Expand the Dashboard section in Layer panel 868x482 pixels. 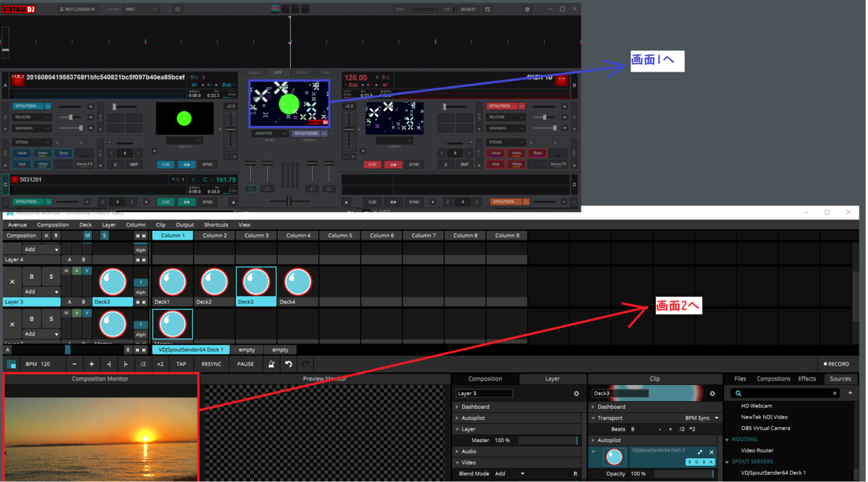coord(458,407)
